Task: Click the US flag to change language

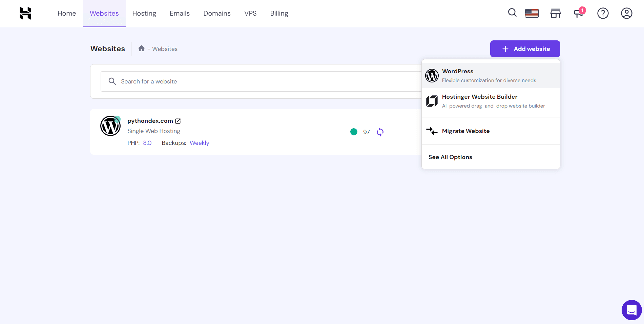Action: [532, 13]
